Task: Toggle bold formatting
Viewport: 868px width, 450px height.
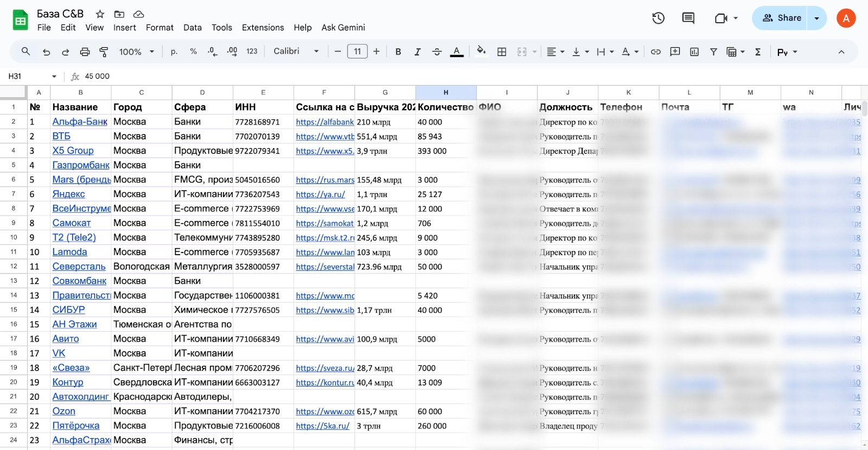Action: pyautogui.click(x=398, y=52)
